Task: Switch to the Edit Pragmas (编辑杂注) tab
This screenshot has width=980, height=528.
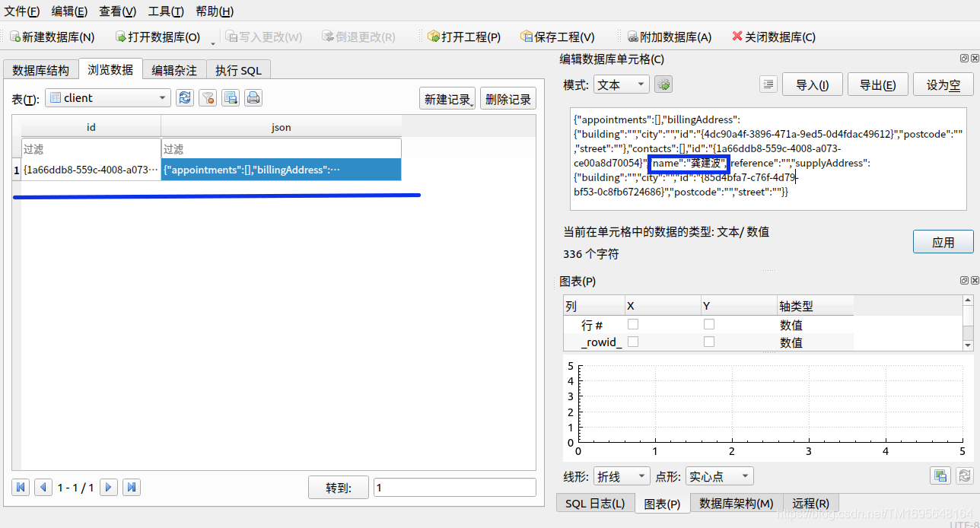Action: tap(174, 71)
